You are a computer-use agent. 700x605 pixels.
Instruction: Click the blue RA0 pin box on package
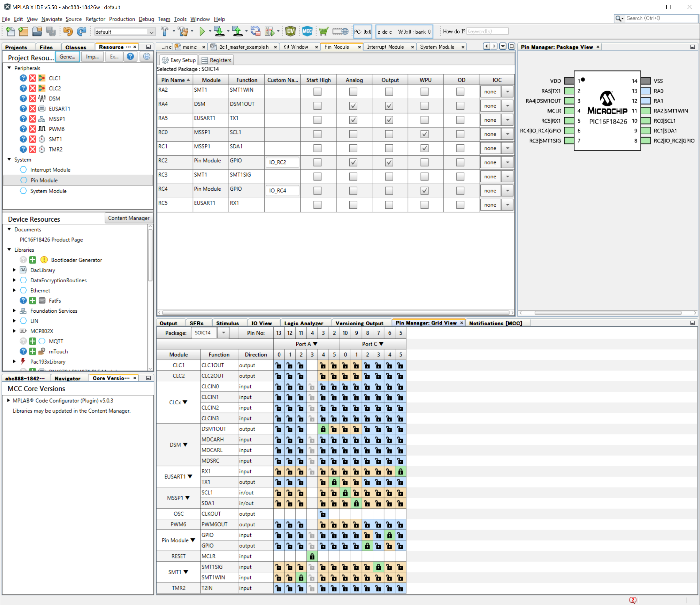pos(646,91)
